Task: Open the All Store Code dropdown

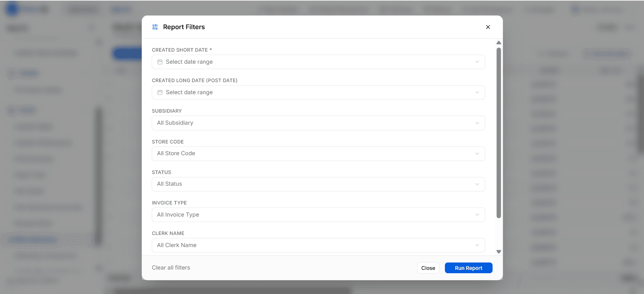Action: 318,154
